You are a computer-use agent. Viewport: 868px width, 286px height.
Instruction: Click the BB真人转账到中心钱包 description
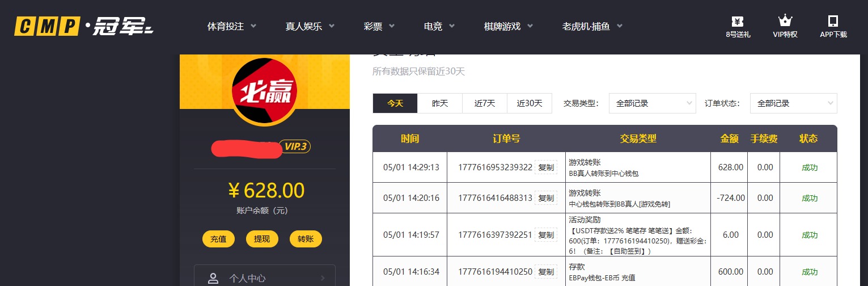604,173
